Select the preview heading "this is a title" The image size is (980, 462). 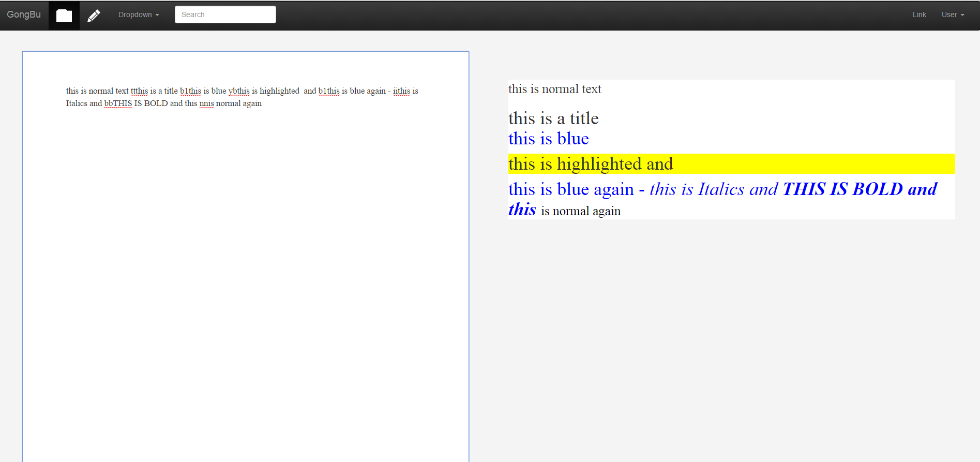553,118
